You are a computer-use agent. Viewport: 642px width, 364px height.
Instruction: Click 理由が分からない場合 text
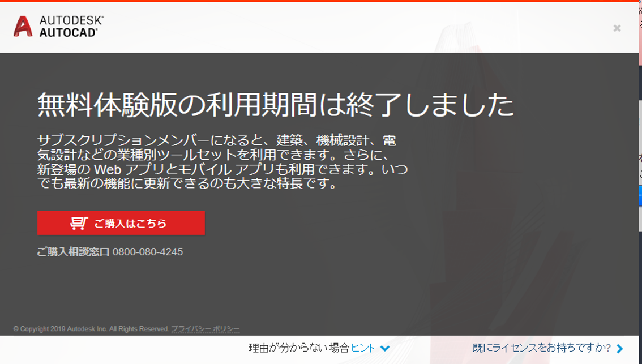click(x=299, y=348)
